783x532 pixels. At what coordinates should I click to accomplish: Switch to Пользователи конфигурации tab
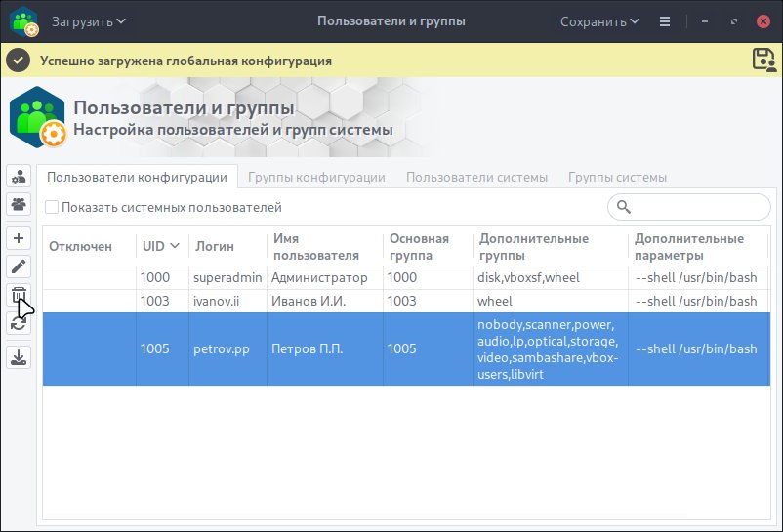[137, 177]
